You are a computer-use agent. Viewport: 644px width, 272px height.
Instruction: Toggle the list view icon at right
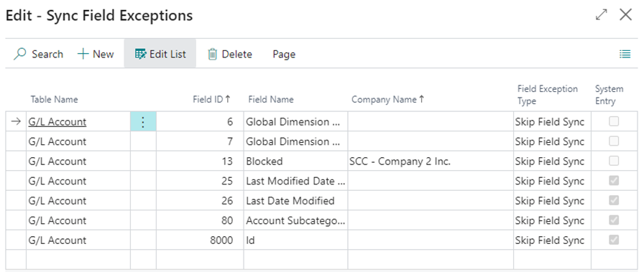click(x=625, y=54)
